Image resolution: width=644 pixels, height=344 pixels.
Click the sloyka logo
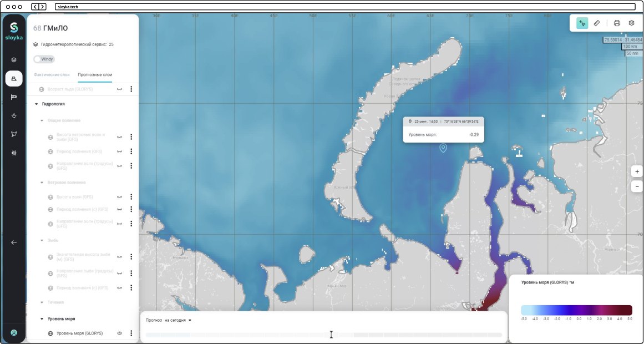pos(14,31)
